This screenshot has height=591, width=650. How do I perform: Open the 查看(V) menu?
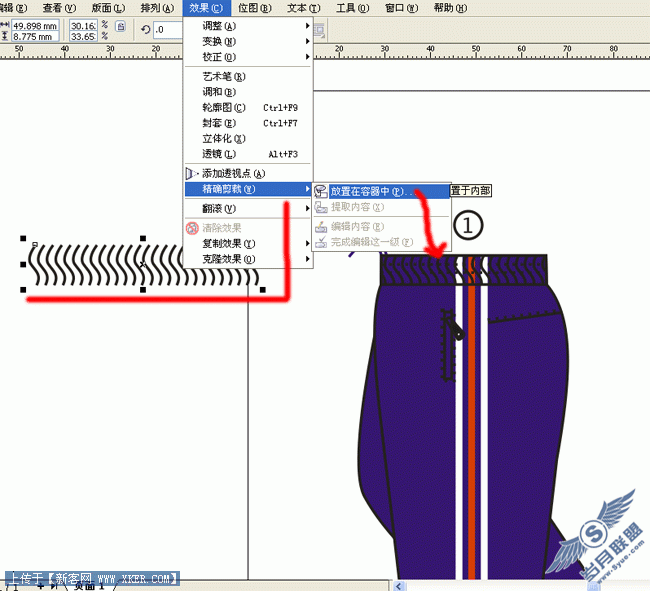click(x=59, y=8)
